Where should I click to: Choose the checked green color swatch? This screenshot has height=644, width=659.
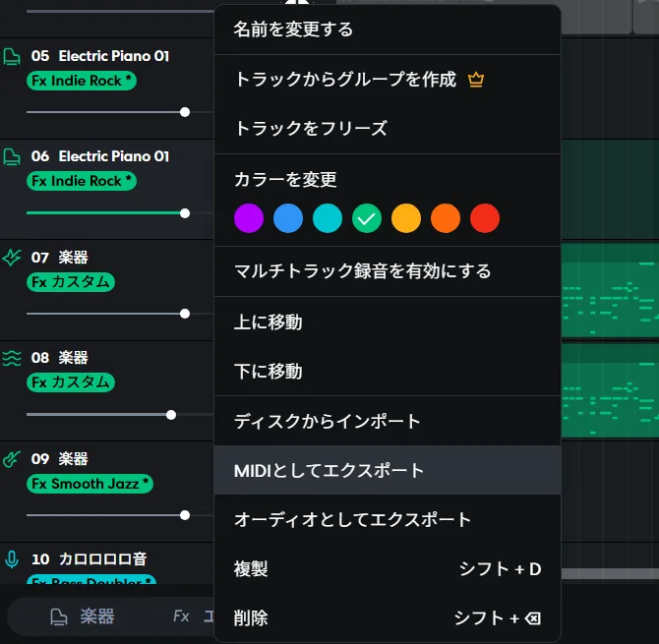[x=367, y=218]
